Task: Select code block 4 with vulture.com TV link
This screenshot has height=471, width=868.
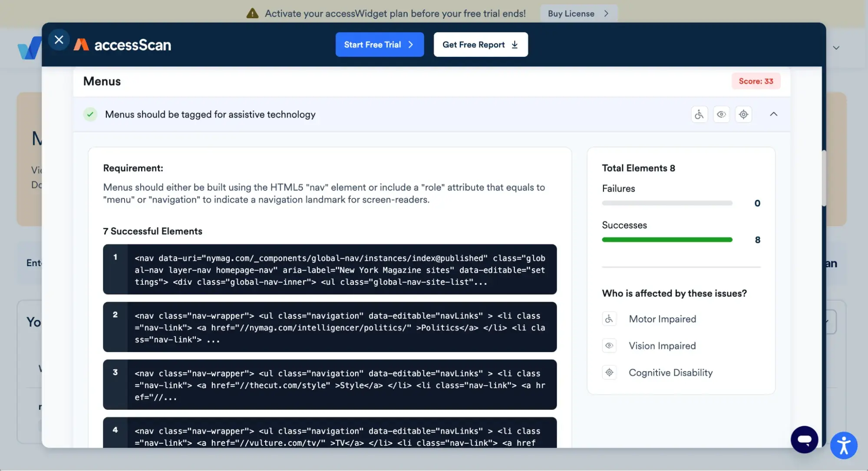Action: (330, 433)
